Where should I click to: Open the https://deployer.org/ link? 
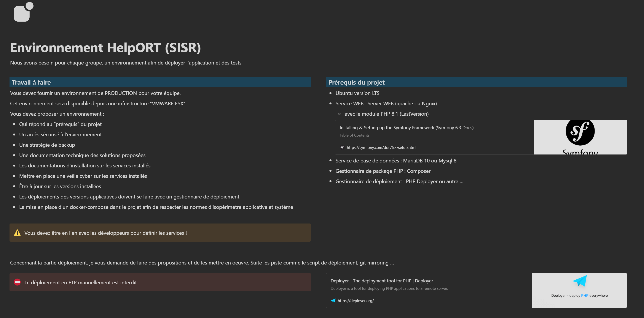pyautogui.click(x=355, y=301)
